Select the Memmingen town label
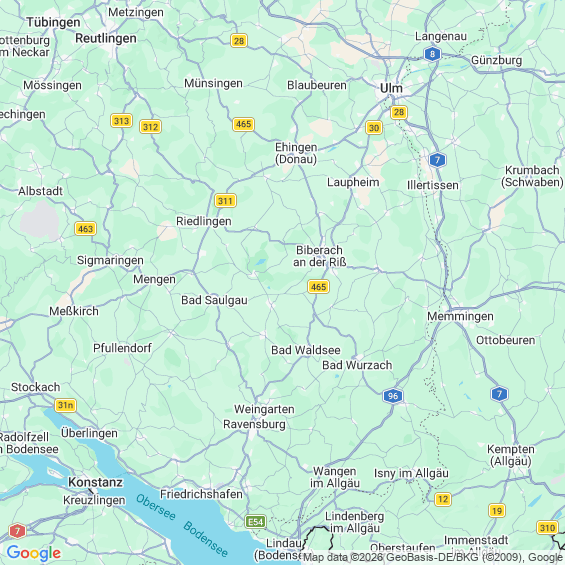This screenshot has width=565, height=565. pos(461,316)
